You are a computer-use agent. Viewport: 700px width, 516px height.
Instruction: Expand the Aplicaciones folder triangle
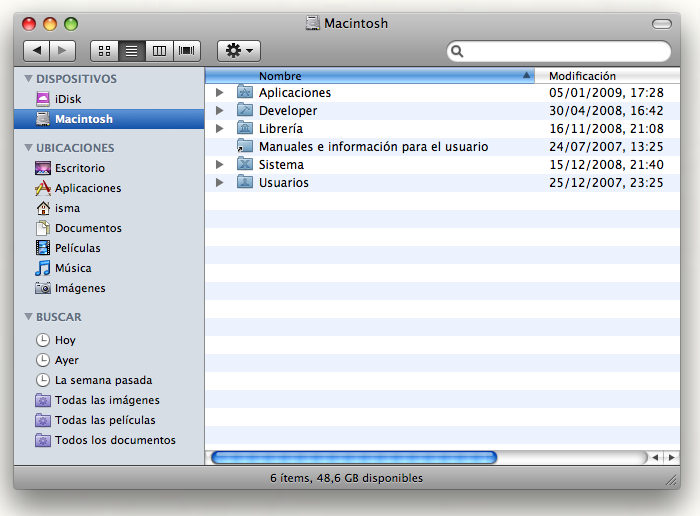pos(219,92)
